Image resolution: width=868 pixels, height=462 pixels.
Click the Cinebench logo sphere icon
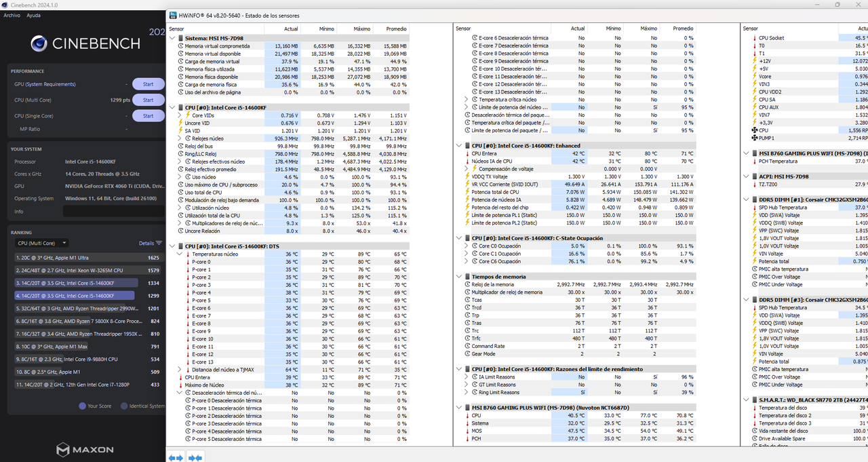39,43
